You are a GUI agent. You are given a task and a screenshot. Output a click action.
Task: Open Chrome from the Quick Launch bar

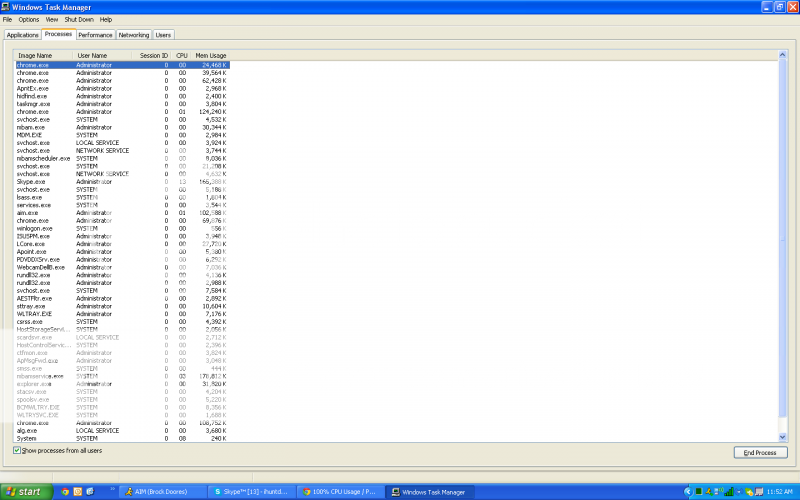[65, 492]
